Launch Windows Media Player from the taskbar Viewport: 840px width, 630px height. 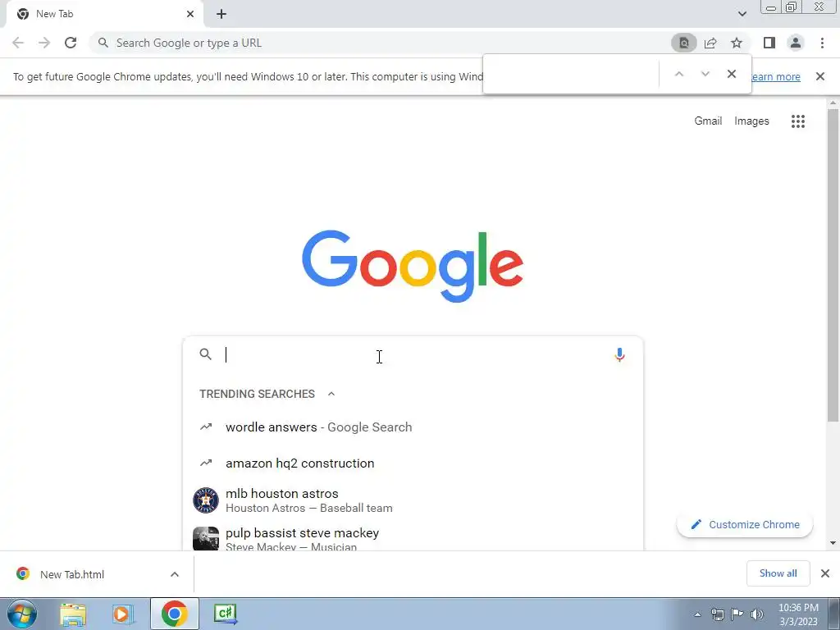pos(123,614)
